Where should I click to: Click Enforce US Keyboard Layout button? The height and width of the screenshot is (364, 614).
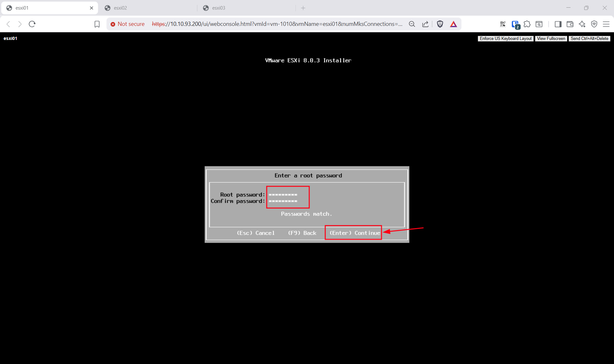tap(506, 39)
